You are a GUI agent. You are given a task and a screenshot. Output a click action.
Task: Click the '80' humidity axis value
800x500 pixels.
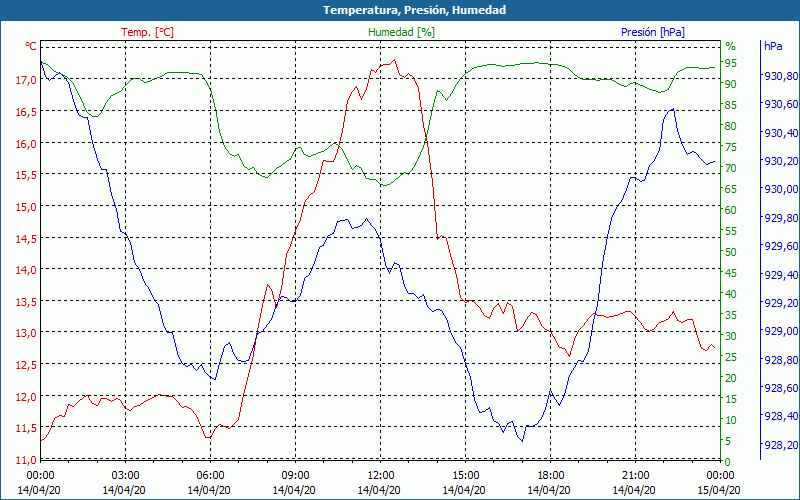731,127
